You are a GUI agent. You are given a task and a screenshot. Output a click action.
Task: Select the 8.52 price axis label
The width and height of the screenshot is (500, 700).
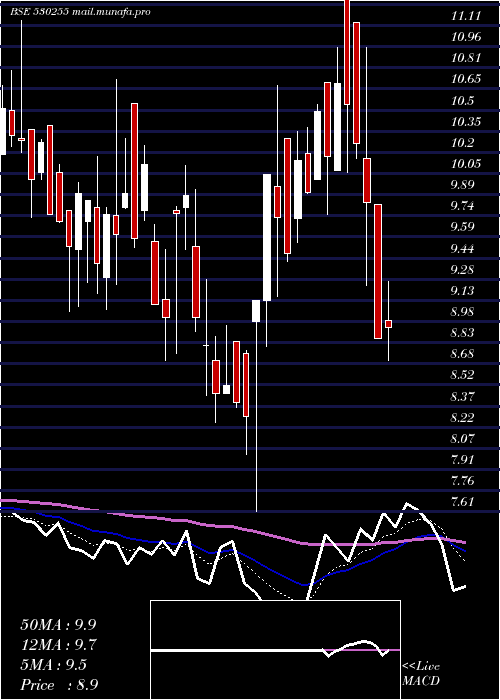tap(463, 376)
